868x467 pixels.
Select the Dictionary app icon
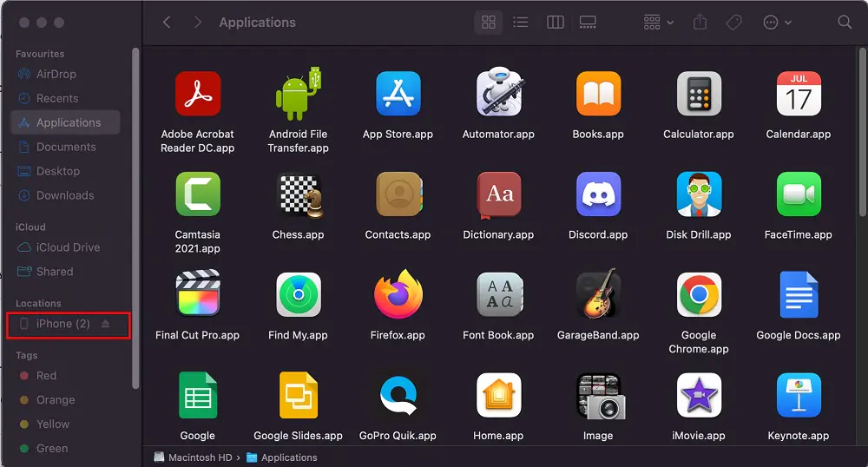[x=499, y=194]
